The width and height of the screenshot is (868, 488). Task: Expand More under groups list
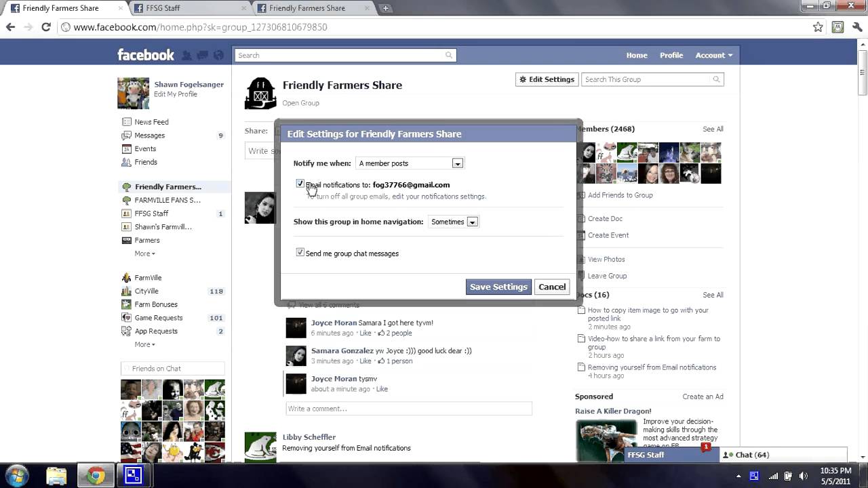click(x=144, y=253)
